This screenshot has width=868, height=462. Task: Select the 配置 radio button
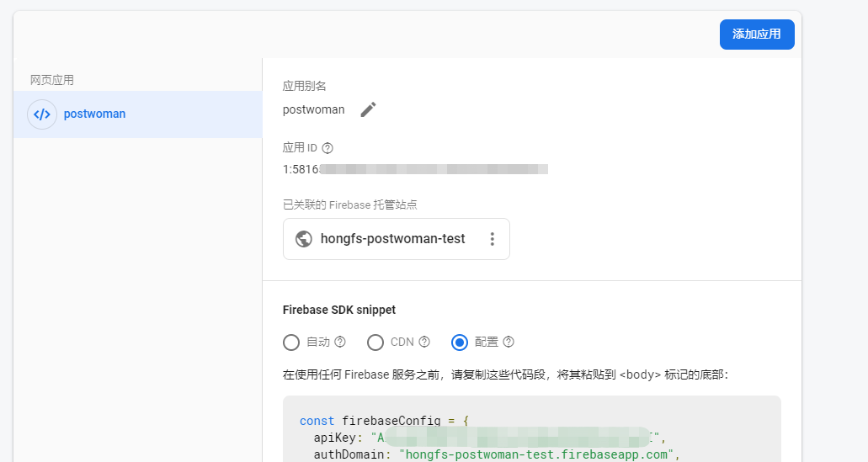(460, 343)
